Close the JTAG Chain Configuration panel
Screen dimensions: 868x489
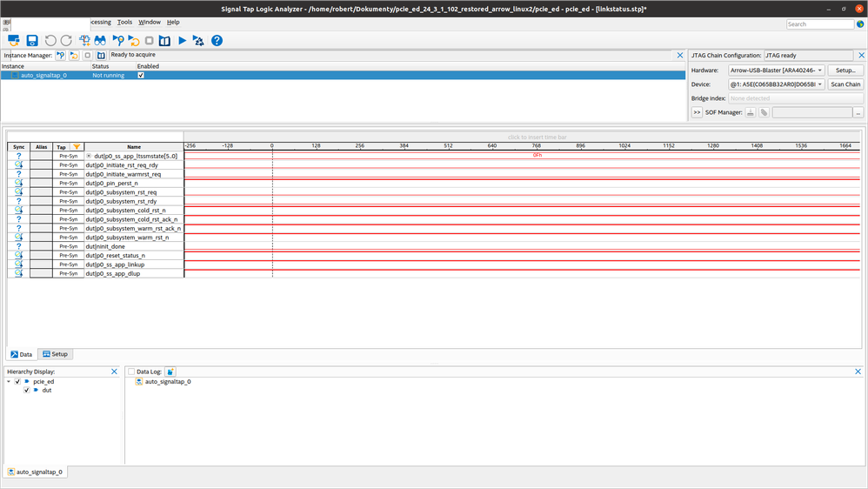pos(861,56)
